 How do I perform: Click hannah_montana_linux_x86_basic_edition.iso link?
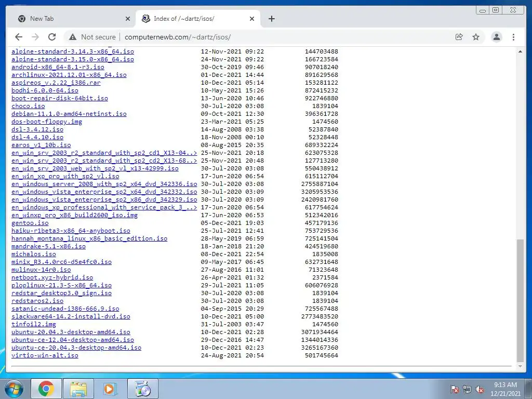(x=89, y=239)
